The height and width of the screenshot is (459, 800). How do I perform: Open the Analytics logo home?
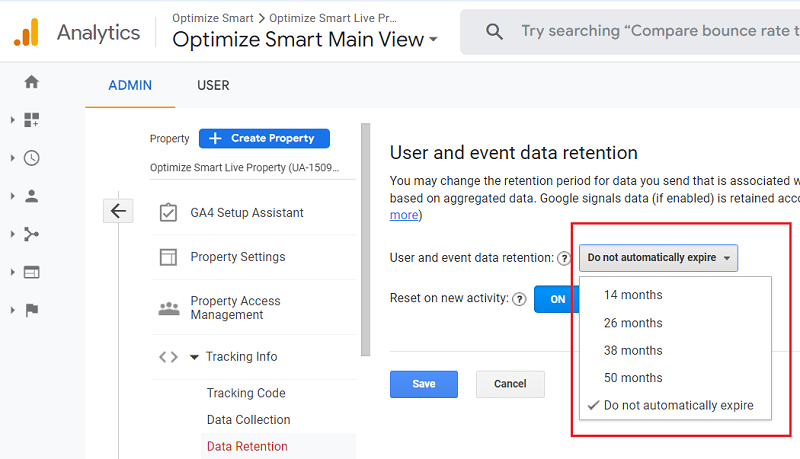tap(26, 33)
